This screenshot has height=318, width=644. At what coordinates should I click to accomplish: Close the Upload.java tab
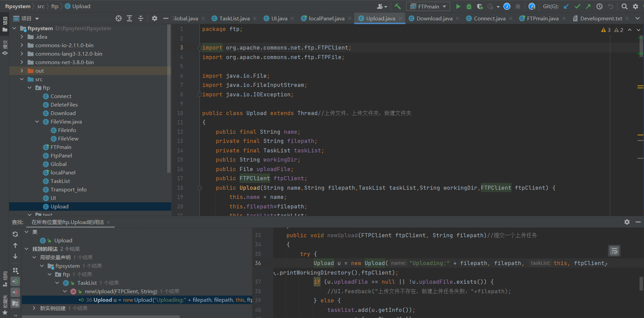[400, 18]
